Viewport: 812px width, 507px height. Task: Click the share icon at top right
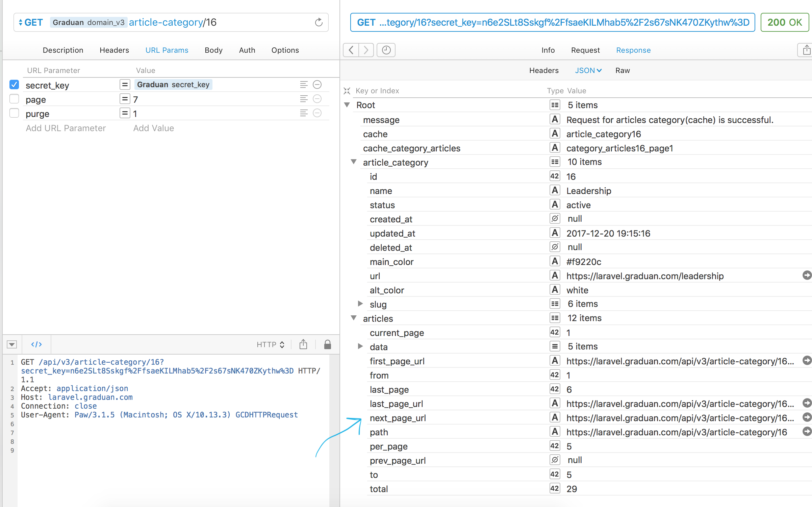pos(806,50)
